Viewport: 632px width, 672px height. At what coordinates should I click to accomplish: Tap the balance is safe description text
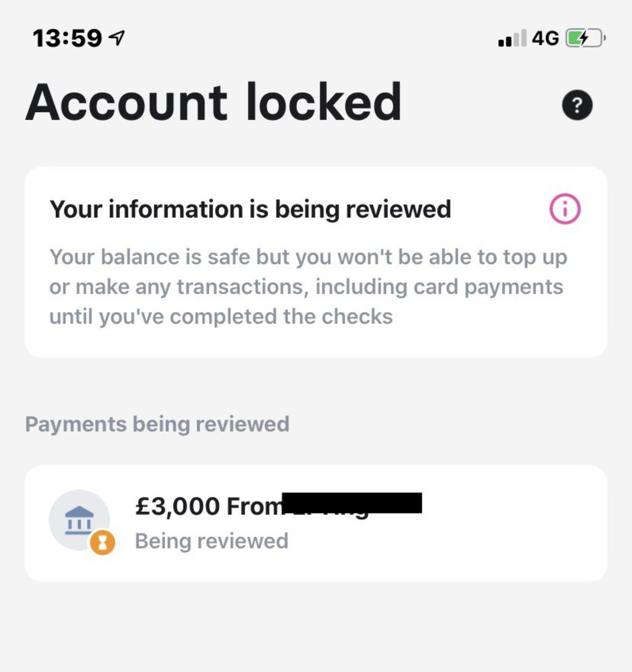308,257
